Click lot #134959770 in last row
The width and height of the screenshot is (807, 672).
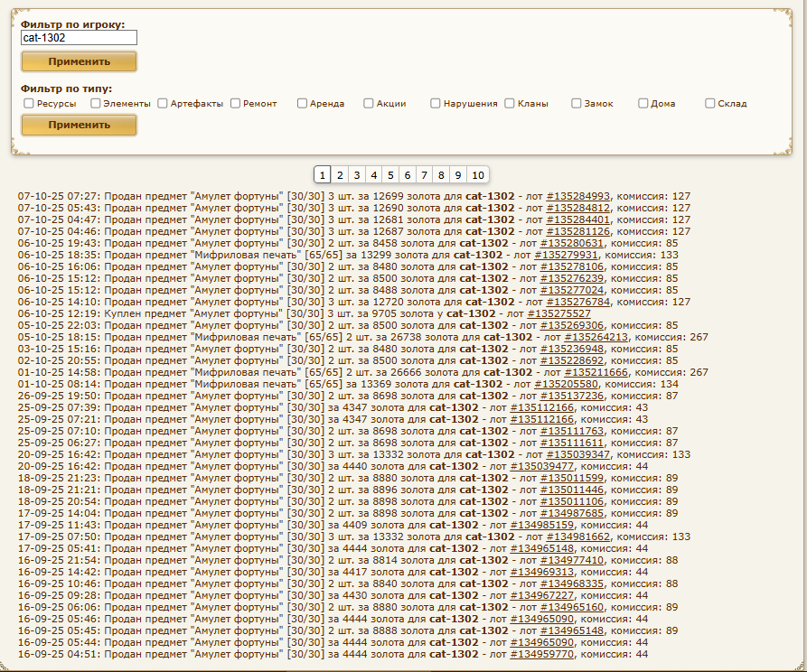click(x=542, y=654)
